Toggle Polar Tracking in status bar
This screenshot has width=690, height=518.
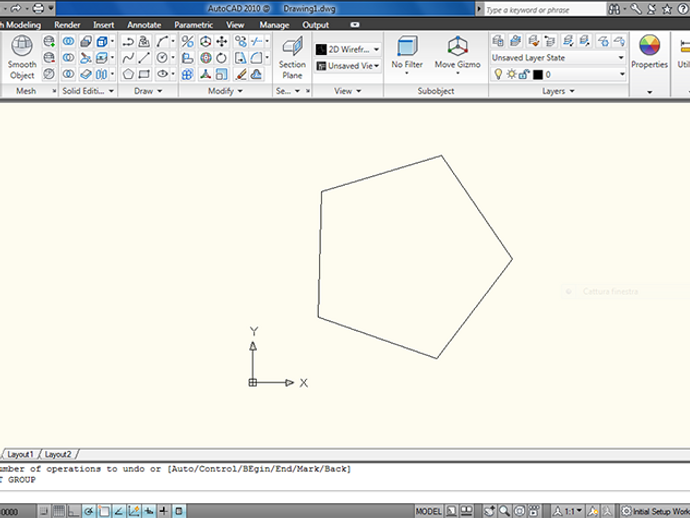click(x=89, y=511)
